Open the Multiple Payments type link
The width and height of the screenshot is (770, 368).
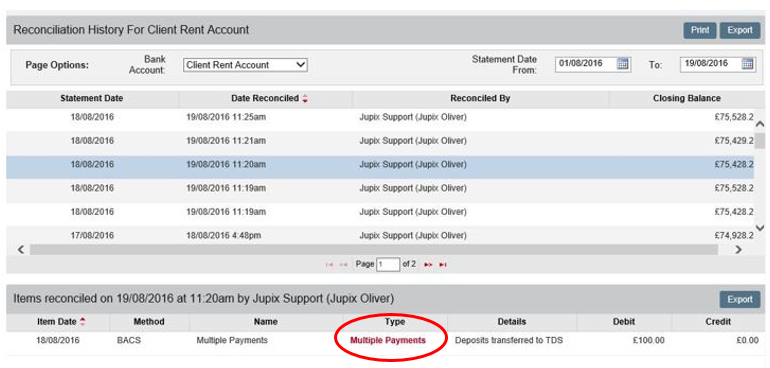[387, 340]
